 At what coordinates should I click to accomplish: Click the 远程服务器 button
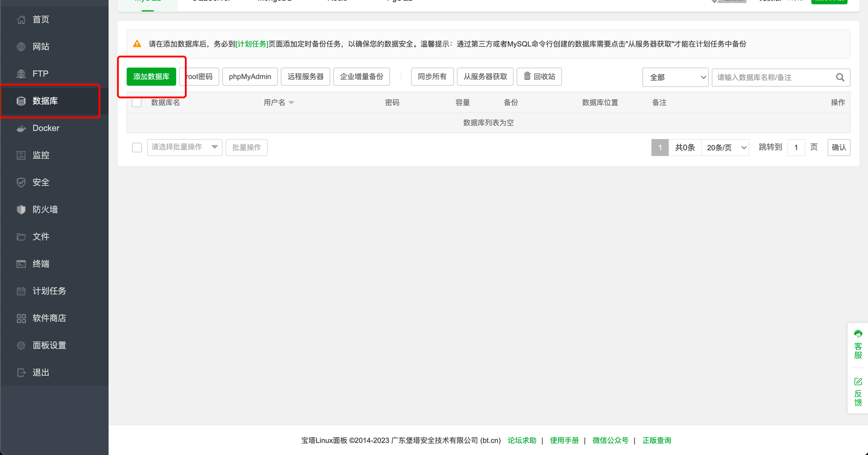[306, 76]
